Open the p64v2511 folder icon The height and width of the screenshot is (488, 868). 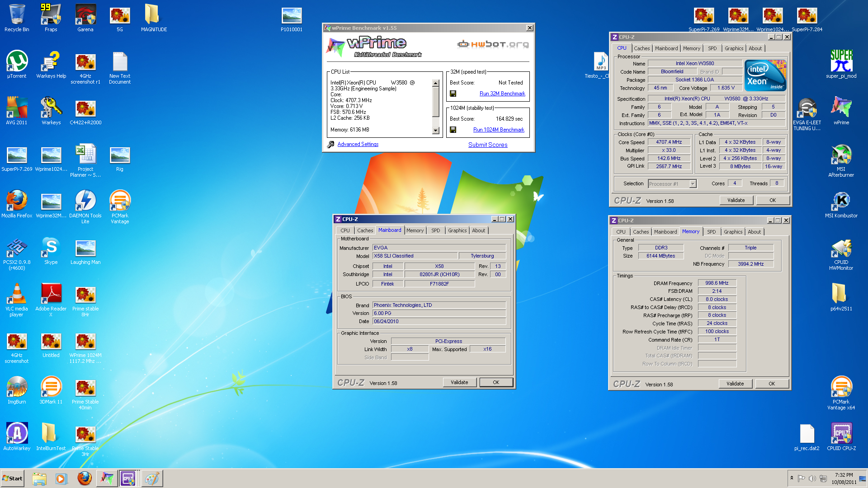(841, 297)
